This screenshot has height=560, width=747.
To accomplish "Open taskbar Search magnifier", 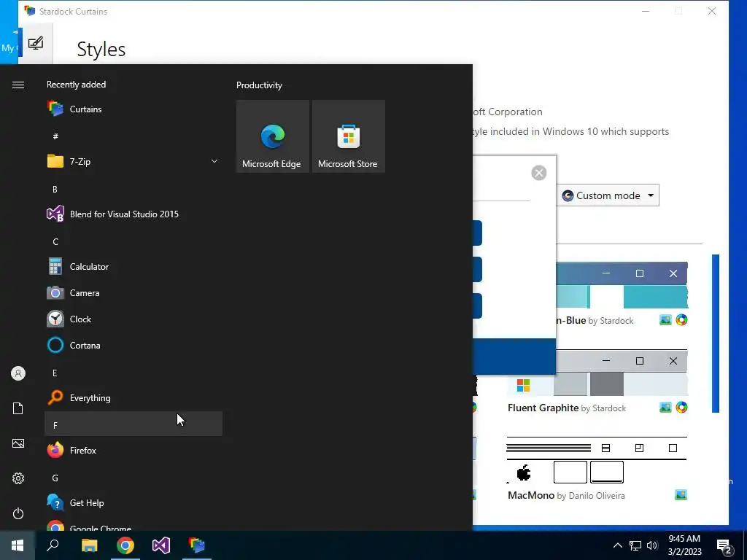I will click(x=53, y=545).
